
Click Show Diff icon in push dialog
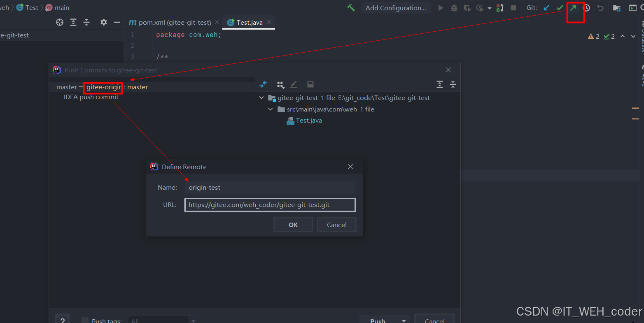(264, 84)
